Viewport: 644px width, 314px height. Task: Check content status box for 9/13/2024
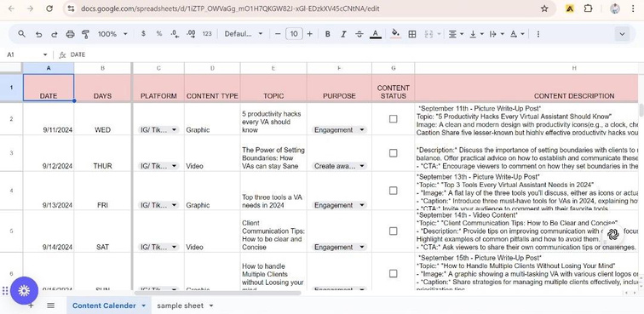393,191
